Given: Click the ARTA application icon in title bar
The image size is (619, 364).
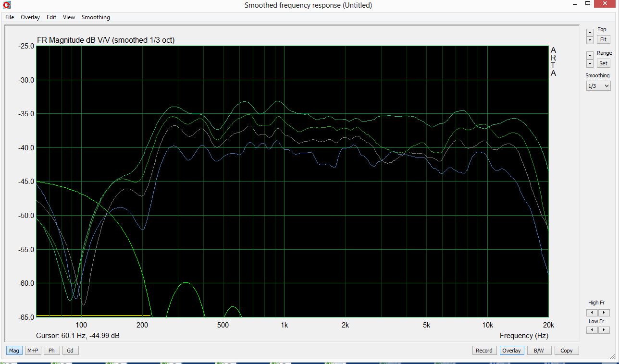Looking at the screenshot, I should (x=6, y=5).
